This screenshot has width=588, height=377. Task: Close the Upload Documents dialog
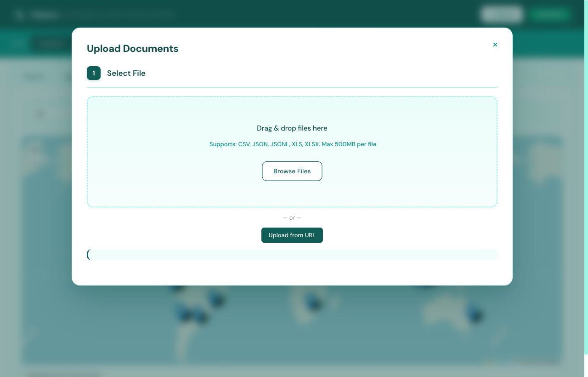pos(495,45)
